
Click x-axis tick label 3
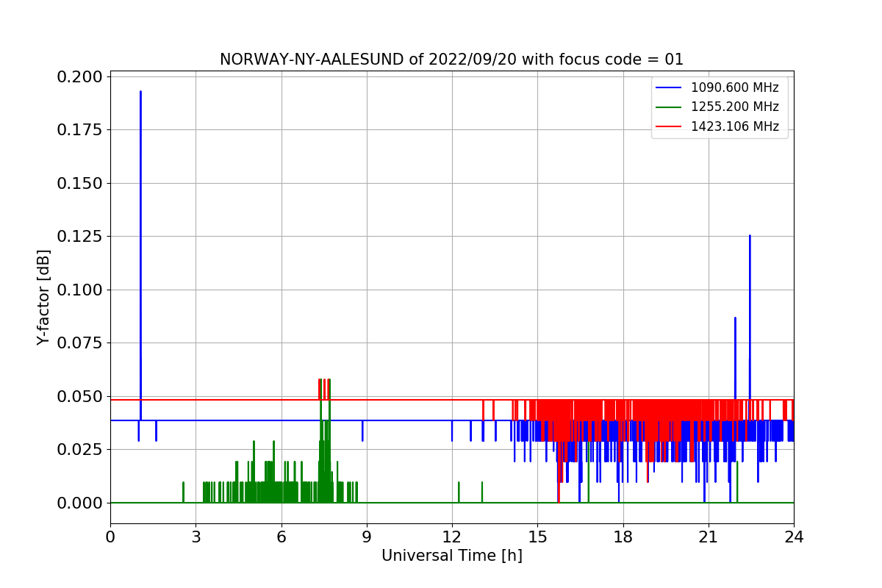[x=196, y=537]
